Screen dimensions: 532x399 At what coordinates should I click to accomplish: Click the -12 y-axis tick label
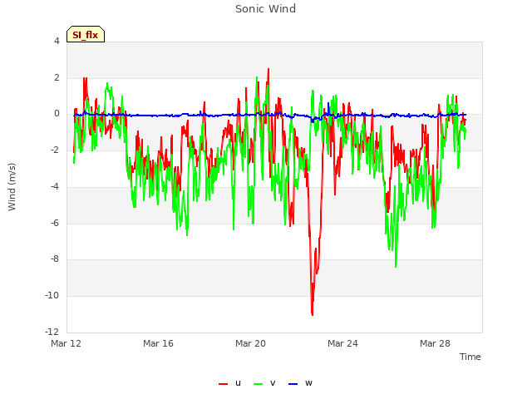(52, 332)
